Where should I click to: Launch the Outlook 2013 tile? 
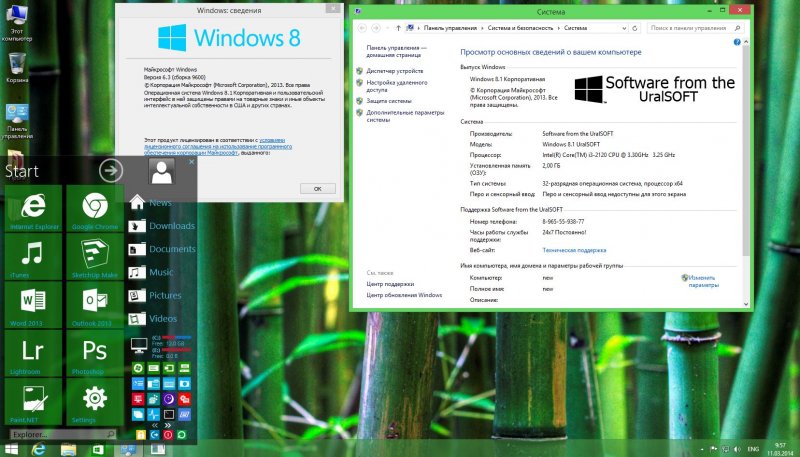point(95,305)
